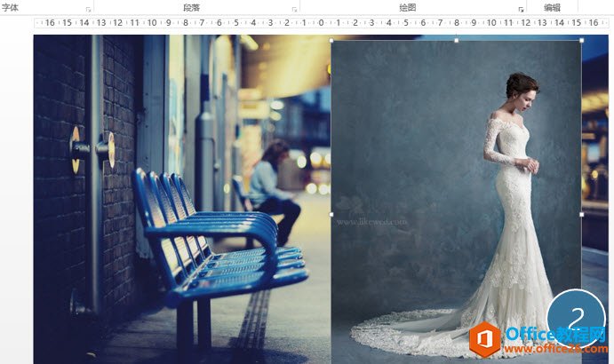The width and height of the screenshot is (614, 364).
Task: Click top-left resize handle of bride picture
Action: point(331,40)
